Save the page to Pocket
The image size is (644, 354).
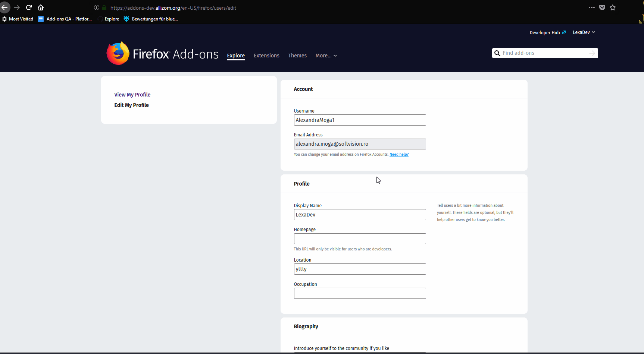coord(602,7)
